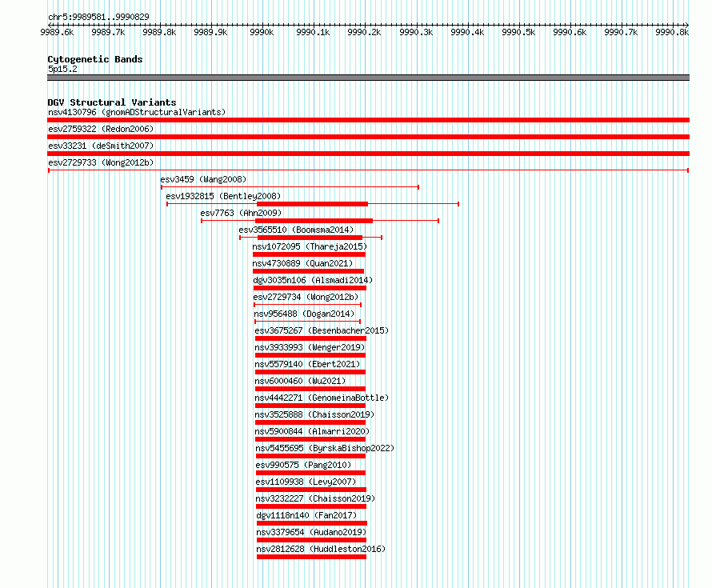Click nsv2812628 (Huddleston2016) label

[x=321, y=549]
